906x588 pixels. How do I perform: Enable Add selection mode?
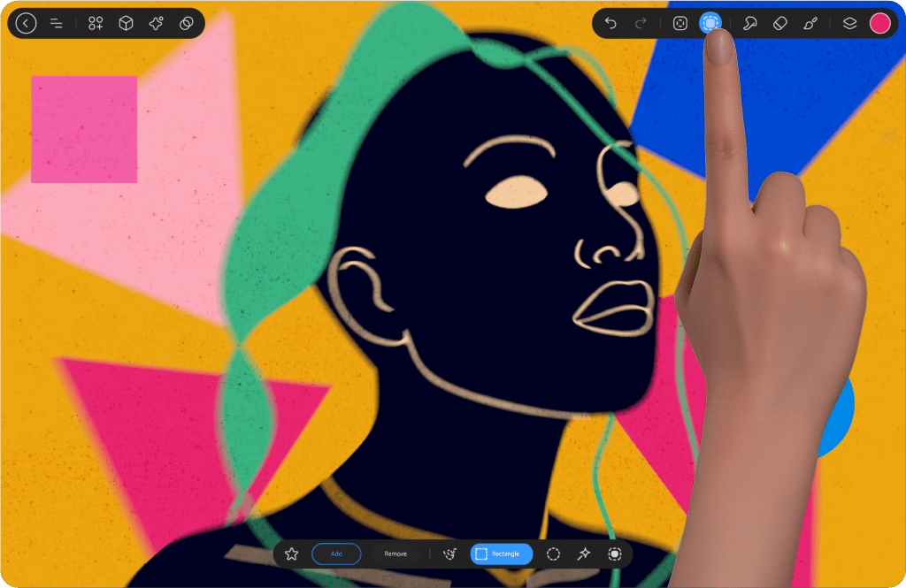(x=336, y=554)
